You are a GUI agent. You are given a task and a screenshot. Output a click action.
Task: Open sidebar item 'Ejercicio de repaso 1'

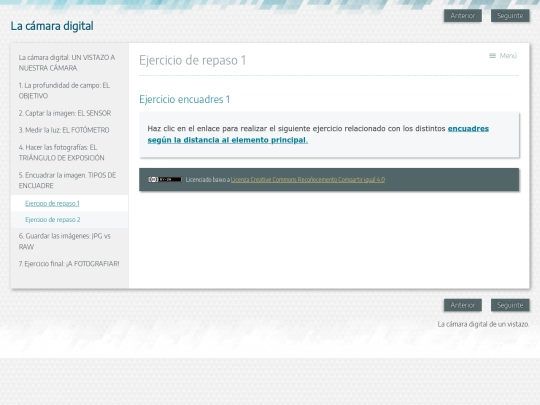coord(69,203)
